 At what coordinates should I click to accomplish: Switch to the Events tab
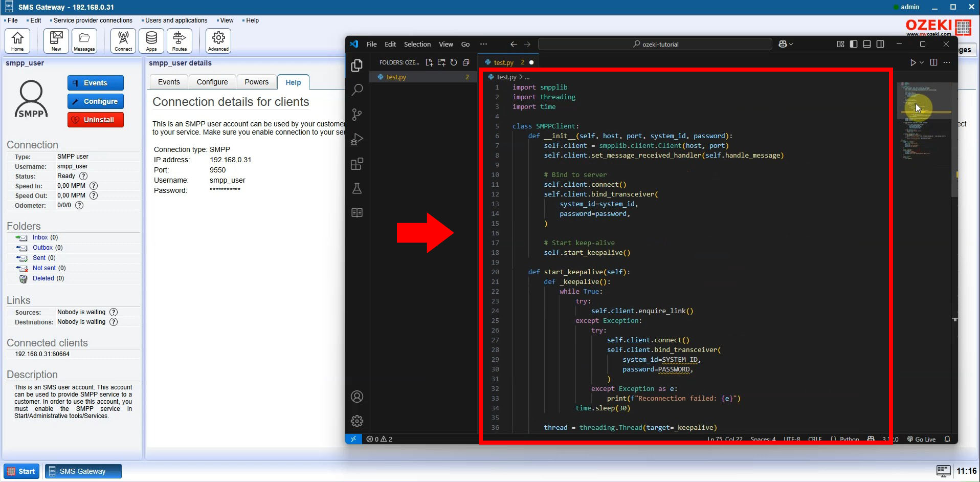(169, 82)
